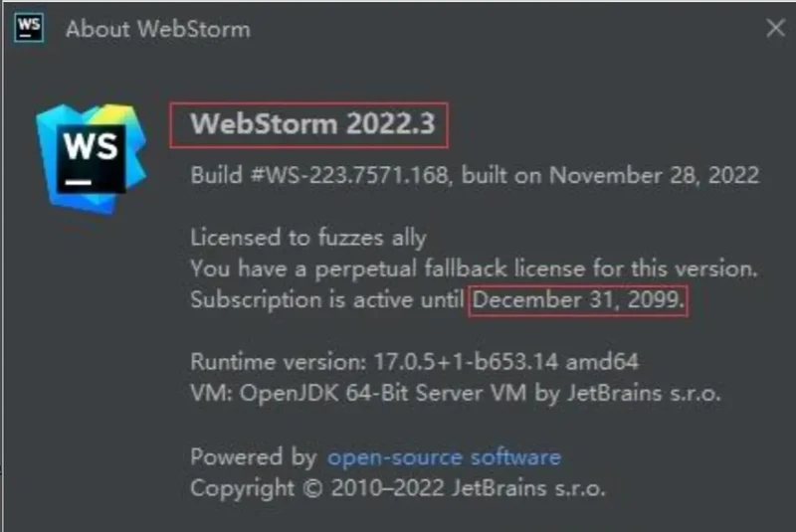796x532 pixels.
Task: Click the built on November 28, 2022 date
Action: [611, 175]
